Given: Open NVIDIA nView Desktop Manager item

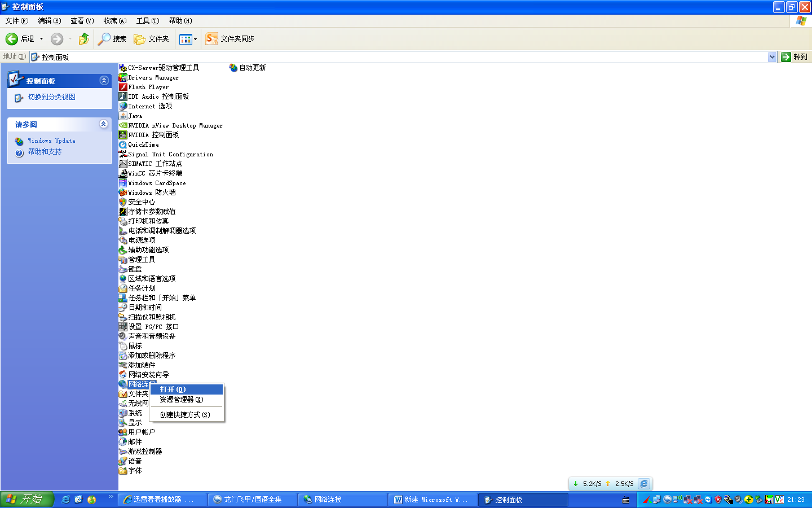Looking at the screenshot, I should pos(175,126).
